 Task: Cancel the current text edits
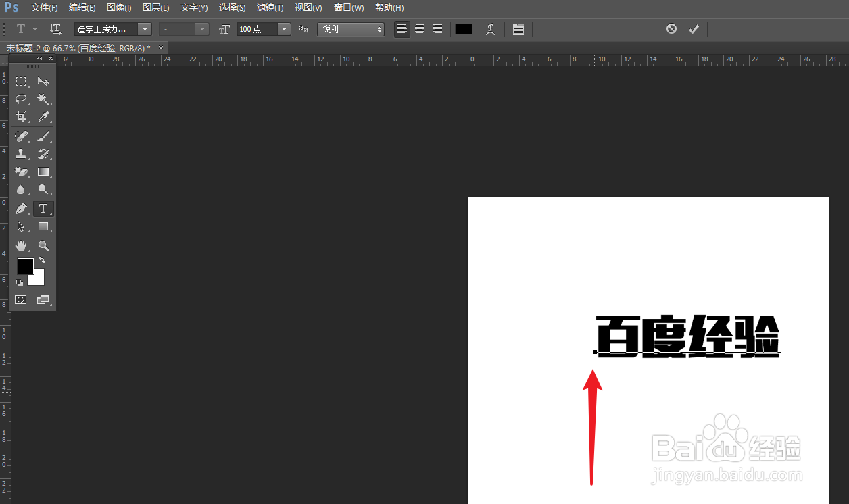(x=671, y=29)
